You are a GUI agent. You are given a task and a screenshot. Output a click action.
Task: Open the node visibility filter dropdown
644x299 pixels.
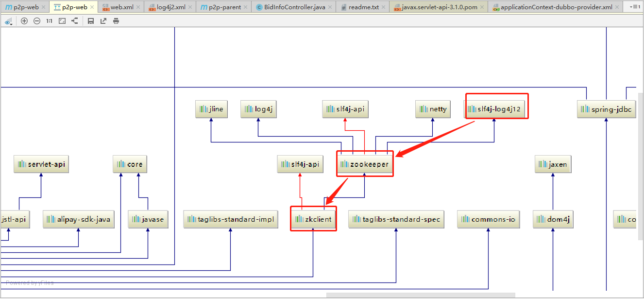coord(8,21)
